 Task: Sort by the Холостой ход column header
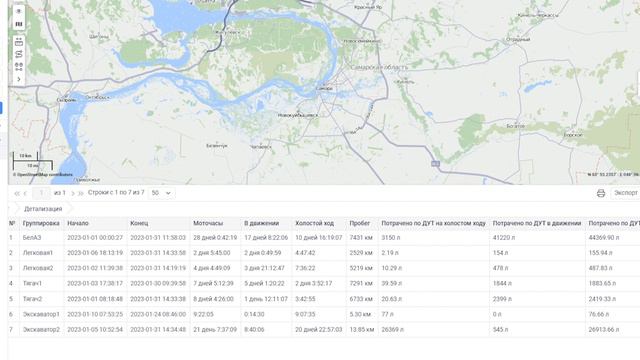[314, 223]
